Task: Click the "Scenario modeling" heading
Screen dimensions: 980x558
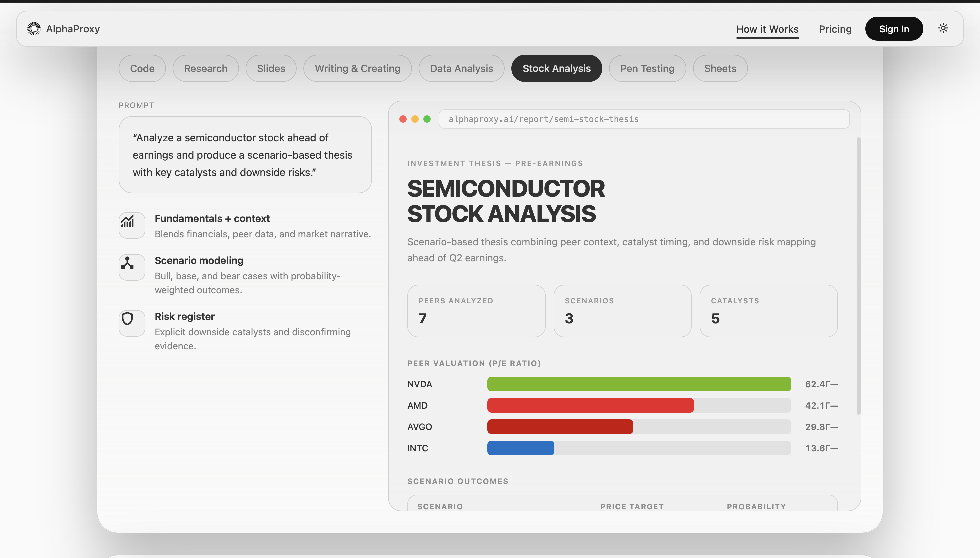Action: [x=199, y=261]
